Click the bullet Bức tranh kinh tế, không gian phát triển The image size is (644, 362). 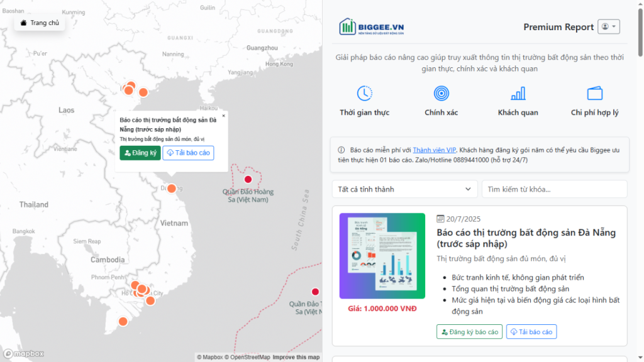(x=518, y=277)
